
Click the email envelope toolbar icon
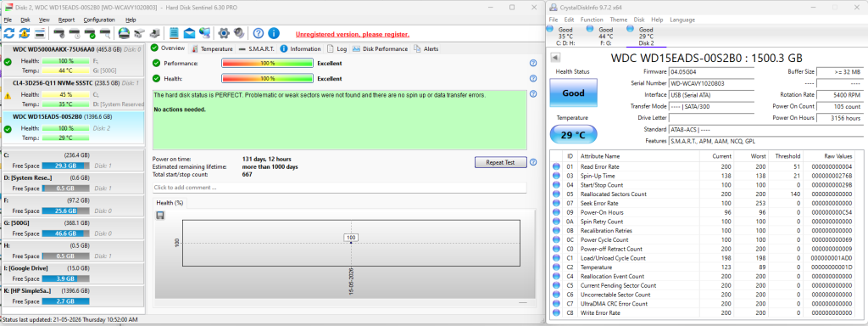(189, 33)
